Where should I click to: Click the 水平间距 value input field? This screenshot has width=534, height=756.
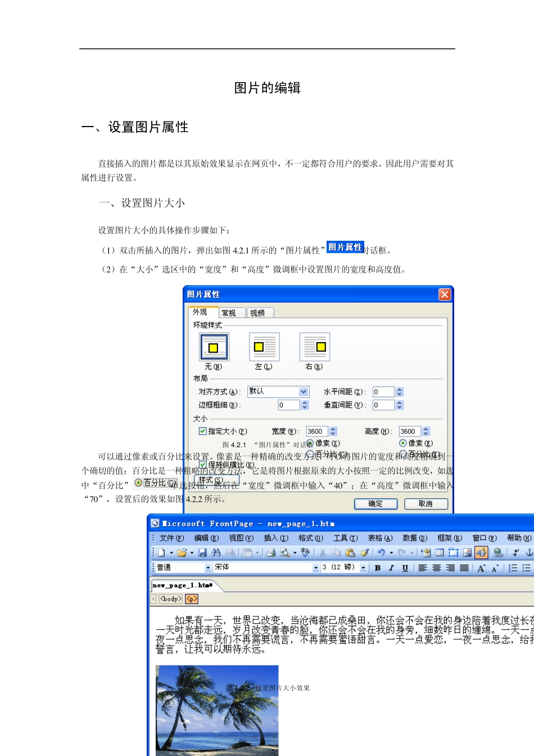tap(383, 392)
